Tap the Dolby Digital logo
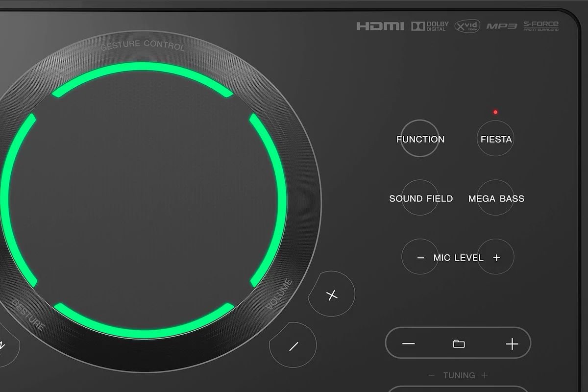588x392 pixels. (430, 26)
